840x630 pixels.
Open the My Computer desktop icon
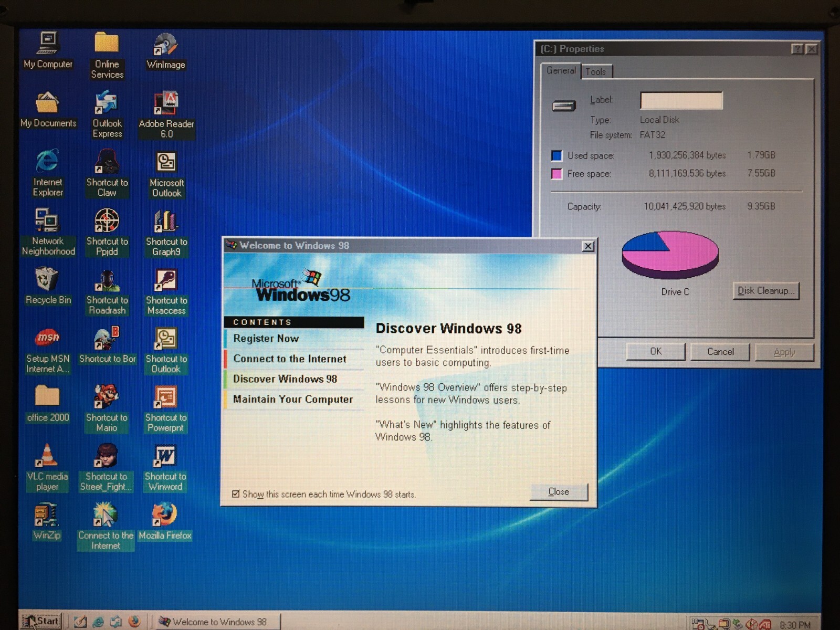(48, 50)
